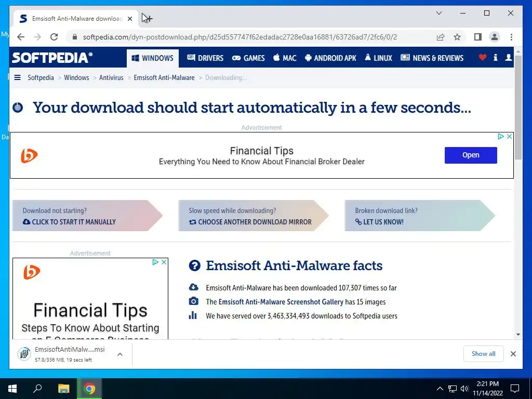Close the top banner ad with X
The height and width of the screenshot is (399, 532).
click(509, 137)
